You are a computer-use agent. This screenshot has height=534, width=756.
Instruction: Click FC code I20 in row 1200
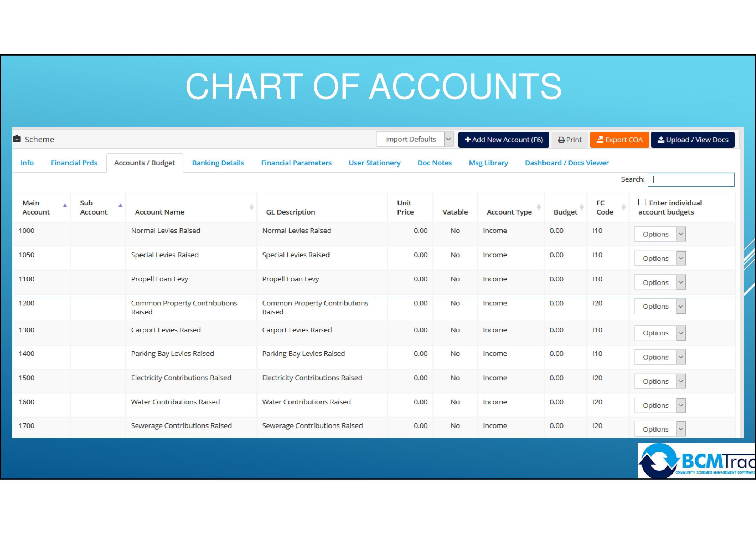pyautogui.click(x=597, y=303)
